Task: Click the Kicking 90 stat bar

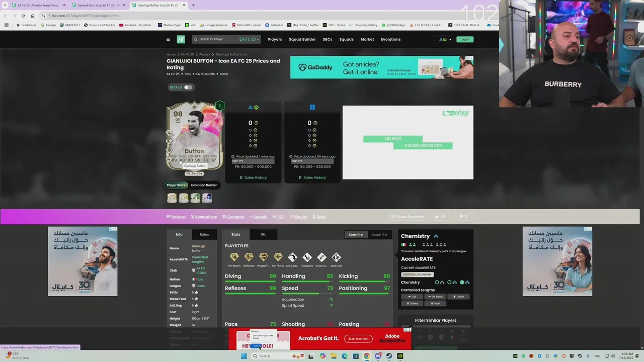Action: click(x=364, y=277)
